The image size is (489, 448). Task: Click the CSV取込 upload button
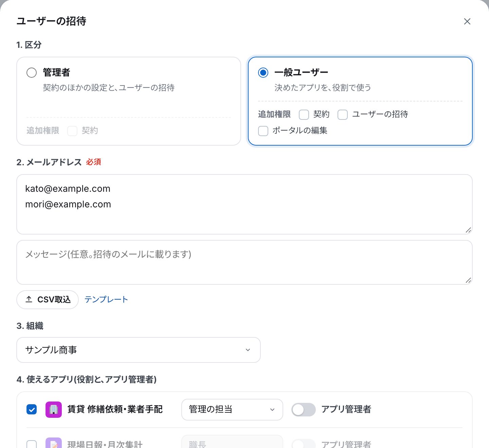(48, 300)
